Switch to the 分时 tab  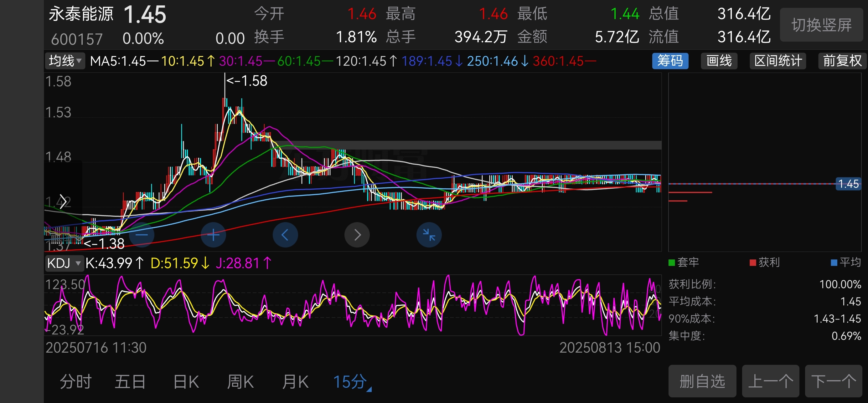click(x=75, y=382)
